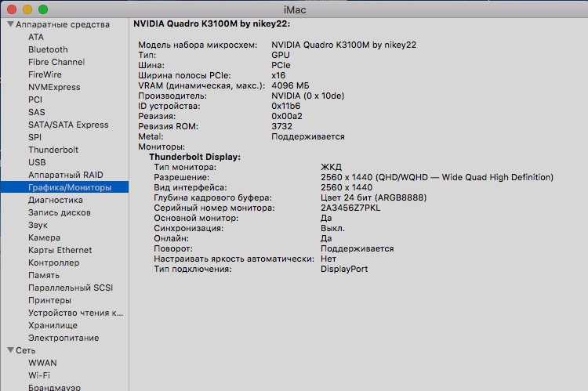Click the NVIDIA Quadro K3100M bold header
588x391 pixels.
212,24
